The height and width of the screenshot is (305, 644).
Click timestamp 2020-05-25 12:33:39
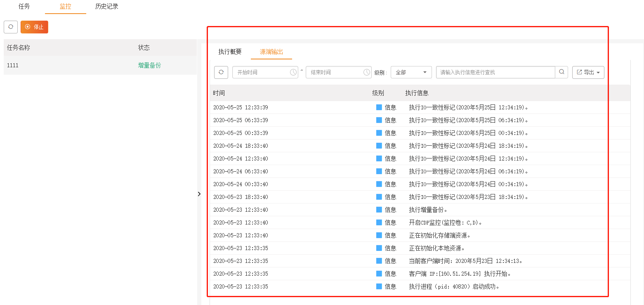pyautogui.click(x=241, y=107)
